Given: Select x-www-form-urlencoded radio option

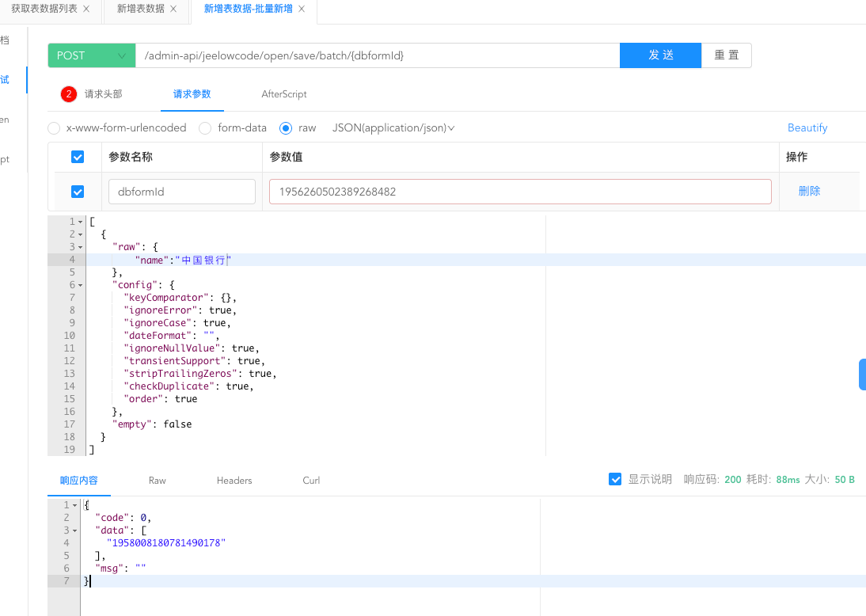Looking at the screenshot, I should pyautogui.click(x=54, y=128).
